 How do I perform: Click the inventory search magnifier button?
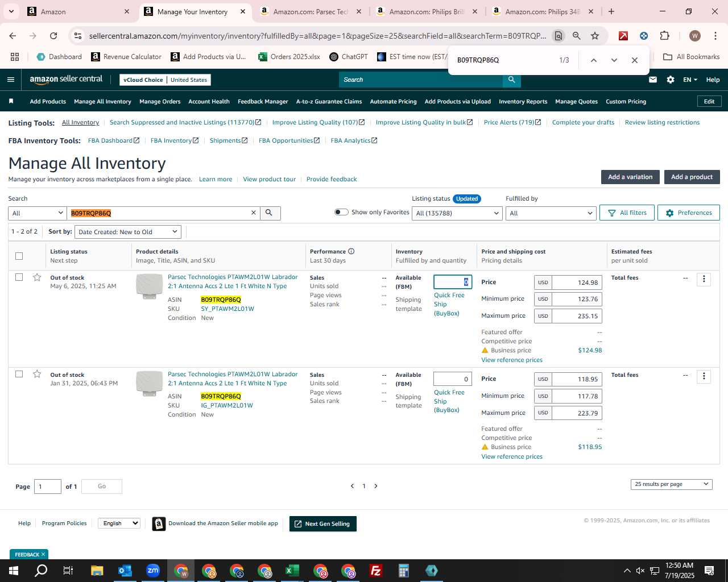coord(269,213)
